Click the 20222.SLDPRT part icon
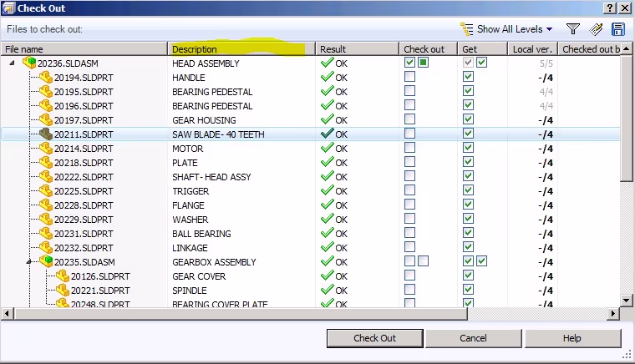635x364 pixels. pos(46,176)
